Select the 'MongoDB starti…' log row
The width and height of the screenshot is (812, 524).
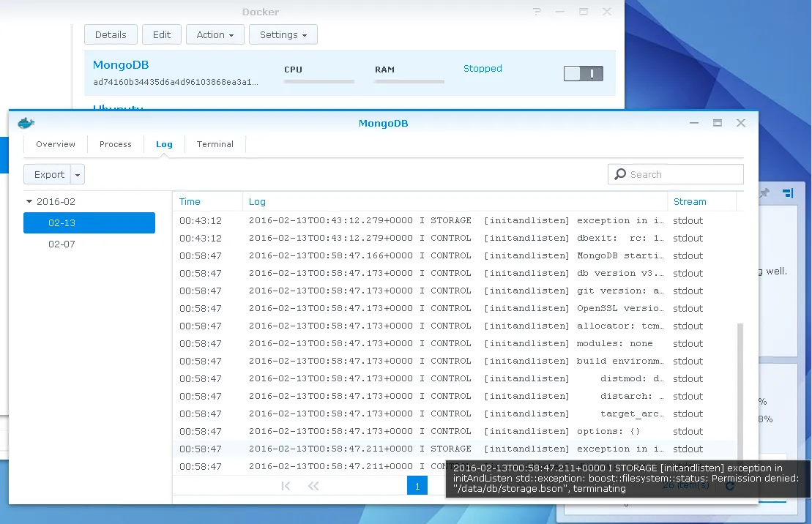click(x=454, y=256)
